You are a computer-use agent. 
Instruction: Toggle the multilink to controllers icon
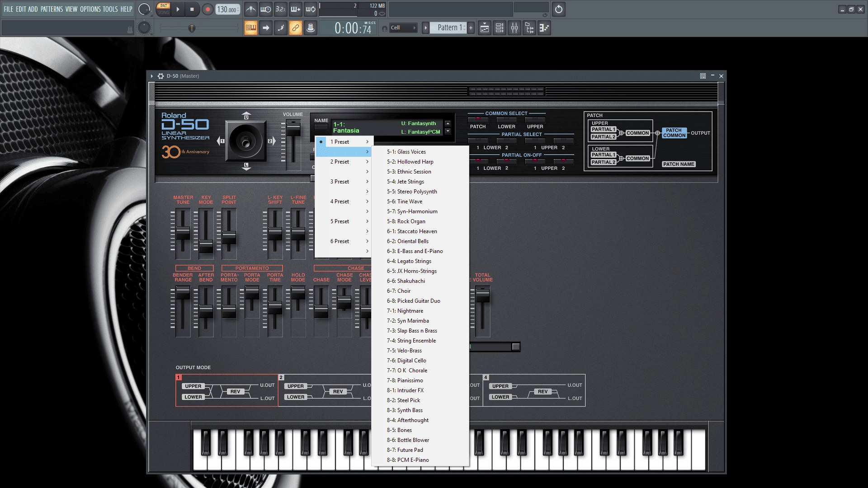(296, 28)
